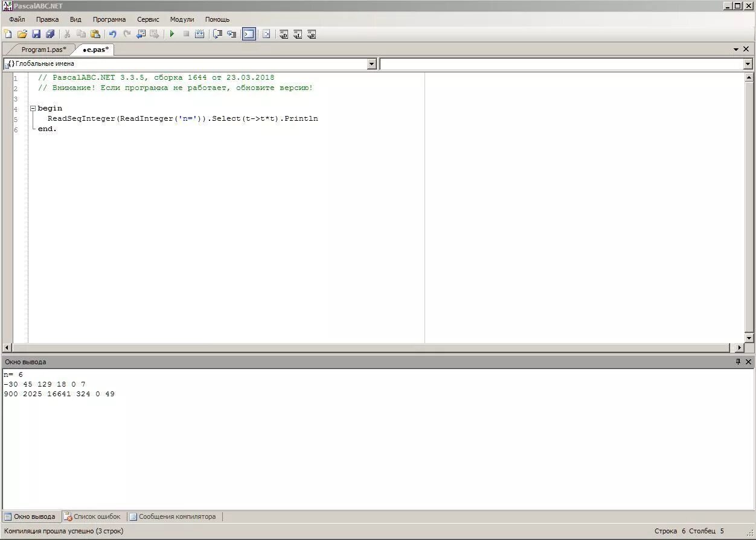The height and width of the screenshot is (540, 756).
Task: Open the Файл menu
Action: click(x=17, y=19)
